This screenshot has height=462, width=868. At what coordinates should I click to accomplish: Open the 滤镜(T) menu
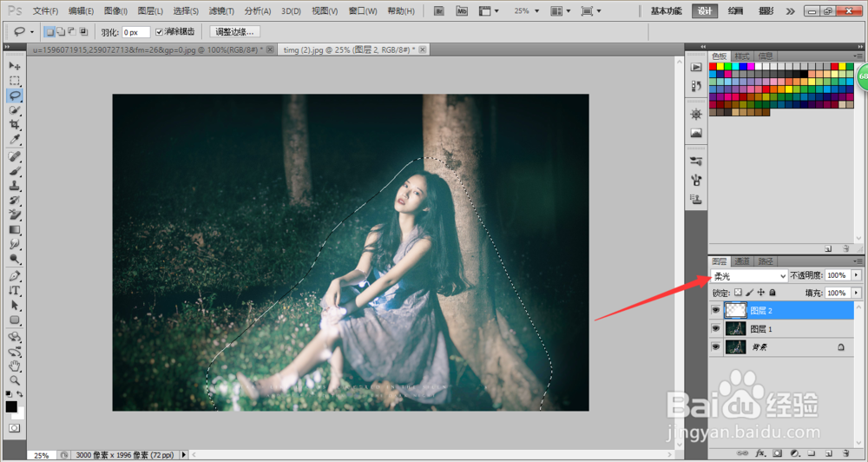pos(221,11)
